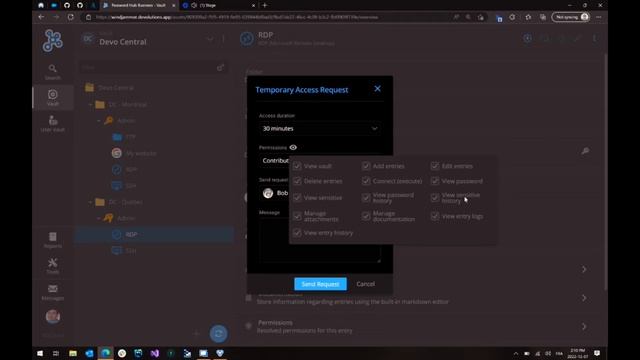Click the key icon on the right side

pyautogui.click(x=585, y=151)
